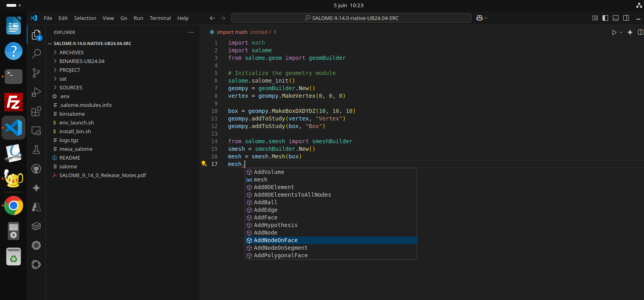The image size is (644, 300).
Task: Open the Terminal menu
Action: (160, 18)
